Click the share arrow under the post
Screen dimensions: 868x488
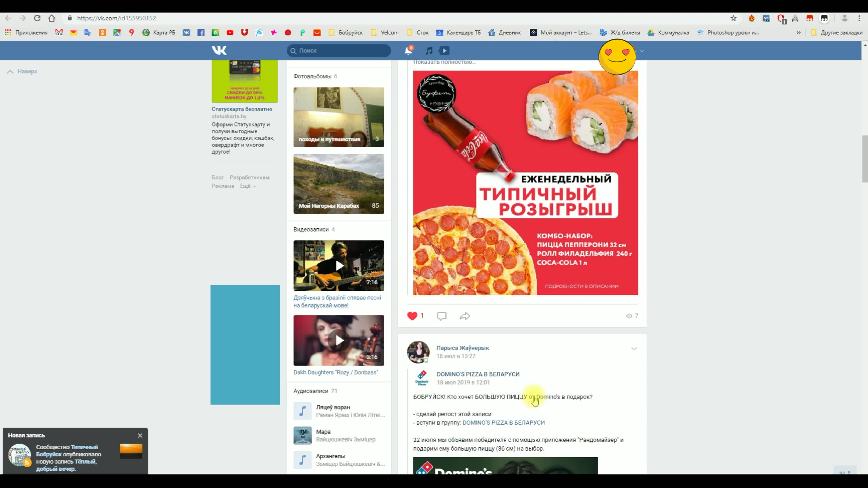point(465,316)
